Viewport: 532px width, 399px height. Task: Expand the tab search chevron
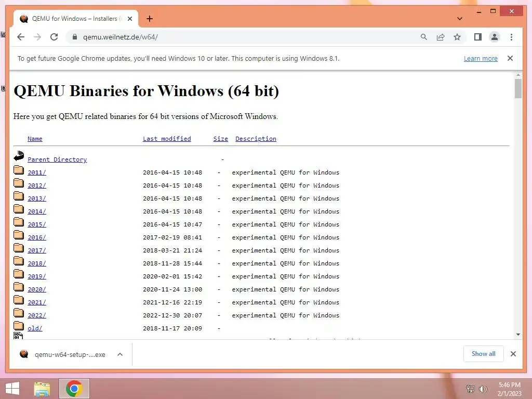(460, 19)
